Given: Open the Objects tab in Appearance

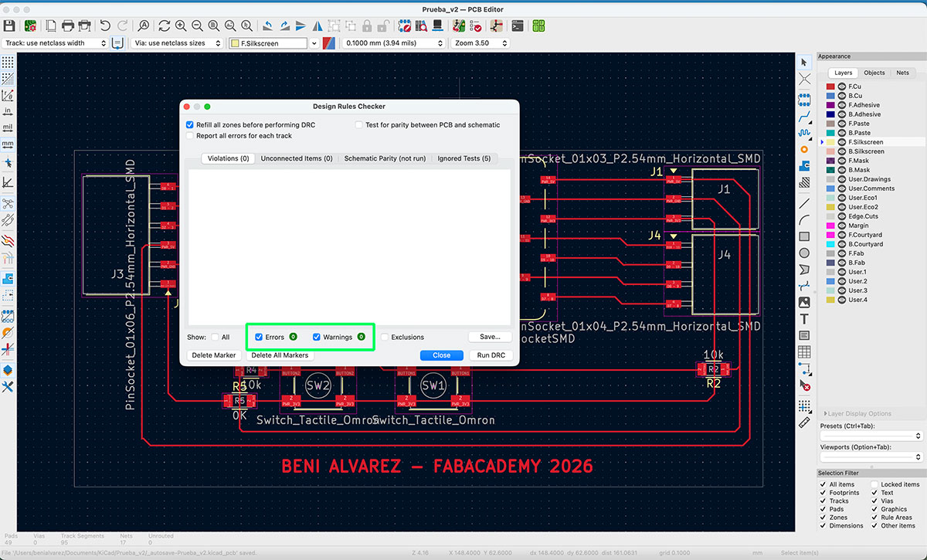Looking at the screenshot, I should pyautogui.click(x=874, y=73).
